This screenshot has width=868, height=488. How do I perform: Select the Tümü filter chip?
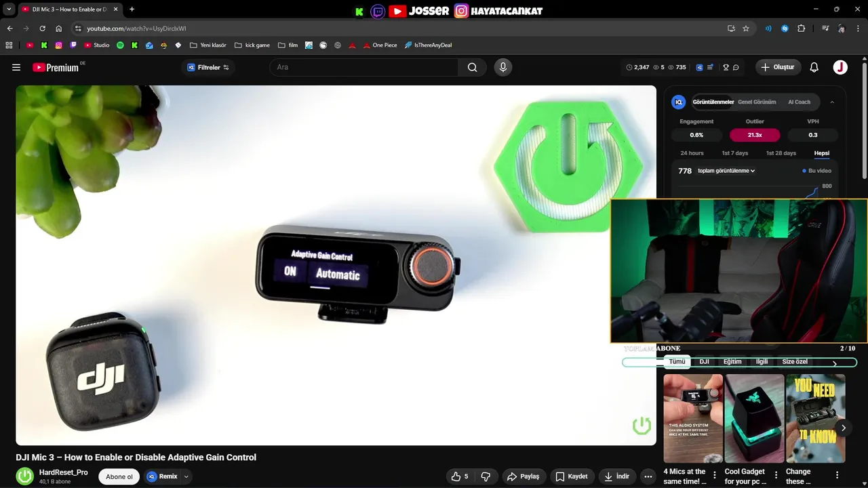[x=677, y=362]
